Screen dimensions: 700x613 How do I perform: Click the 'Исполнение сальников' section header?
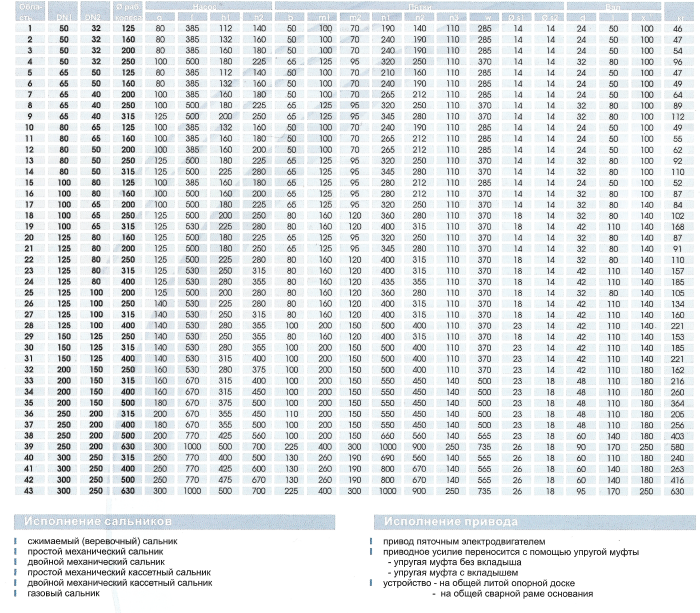point(175,521)
